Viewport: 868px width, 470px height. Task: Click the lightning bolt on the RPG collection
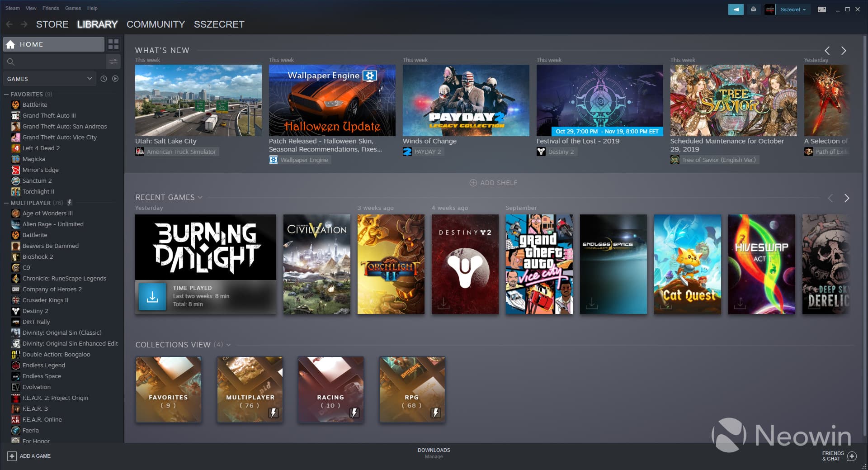(435, 413)
